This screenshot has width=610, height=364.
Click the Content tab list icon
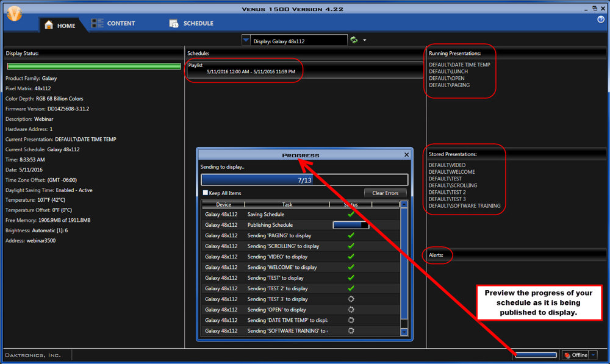[x=97, y=23]
